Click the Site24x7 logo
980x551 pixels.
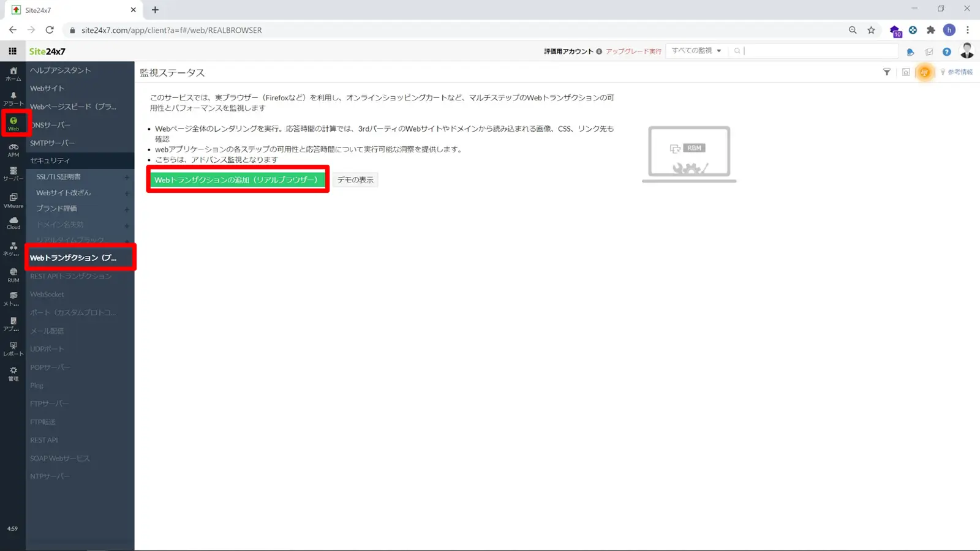pyautogui.click(x=47, y=51)
